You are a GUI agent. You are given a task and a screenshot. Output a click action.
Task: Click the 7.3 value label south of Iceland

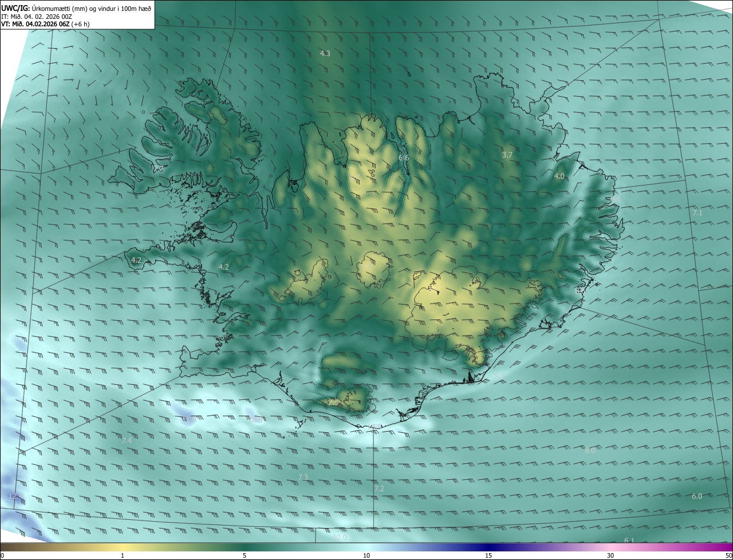pos(303,477)
